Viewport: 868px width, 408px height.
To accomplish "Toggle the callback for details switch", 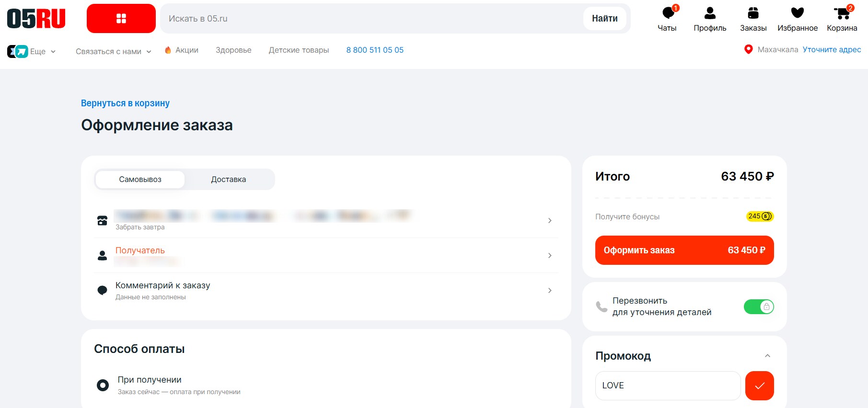I will [x=759, y=306].
